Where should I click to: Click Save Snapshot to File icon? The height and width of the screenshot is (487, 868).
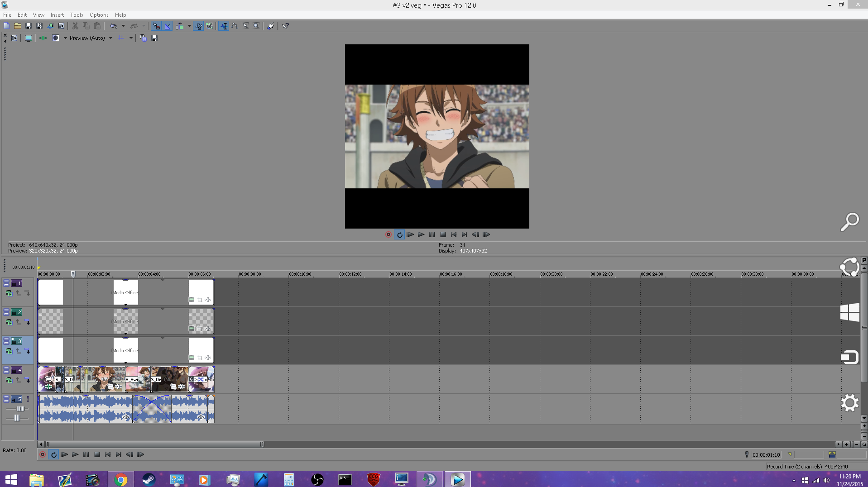coord(154,38)
